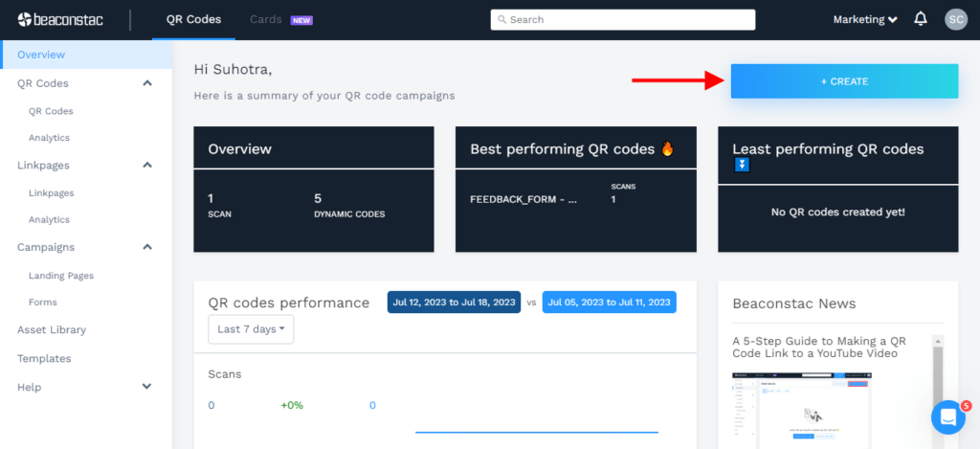
Task: Open the Last 7 days dropdown
Action: 251,329
